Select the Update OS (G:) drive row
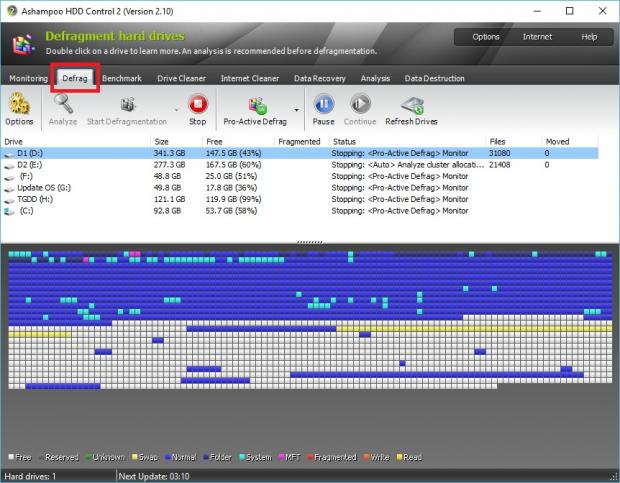 (x=45, y=186)
